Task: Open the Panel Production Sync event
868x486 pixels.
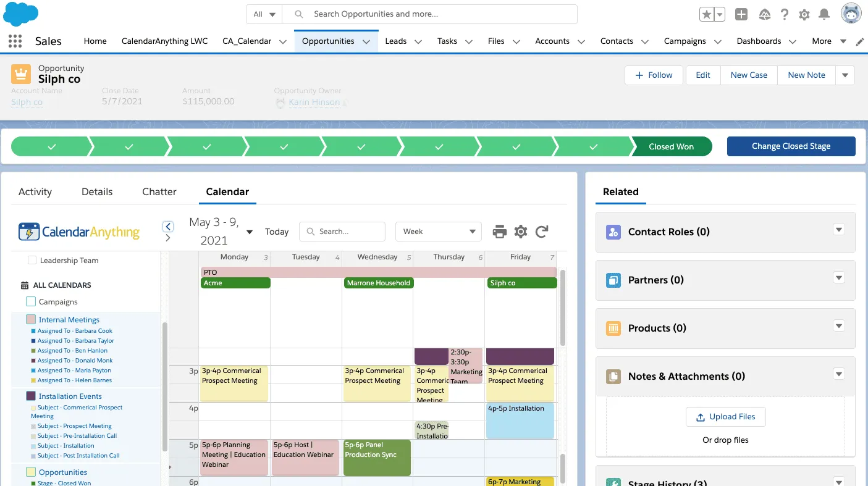Action: pyautogui.click(x=377, y=458)
